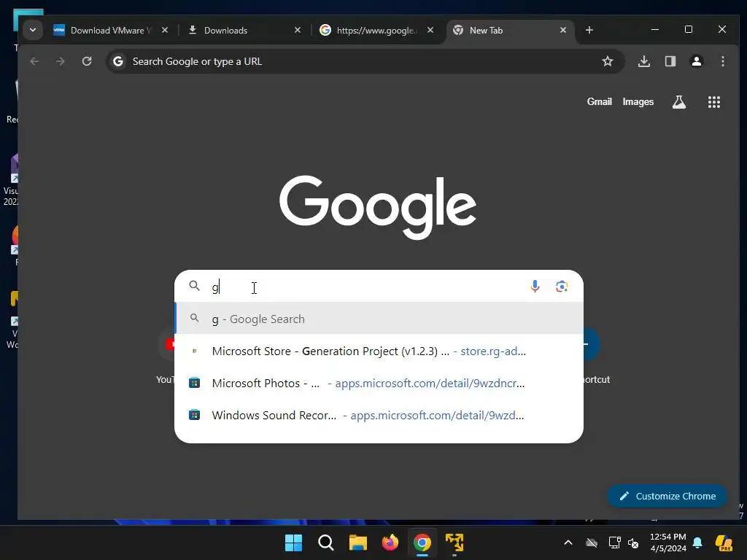Go forward with the forward arrow
The width and height of the screenshot is (747, 560).
(60, 61)
